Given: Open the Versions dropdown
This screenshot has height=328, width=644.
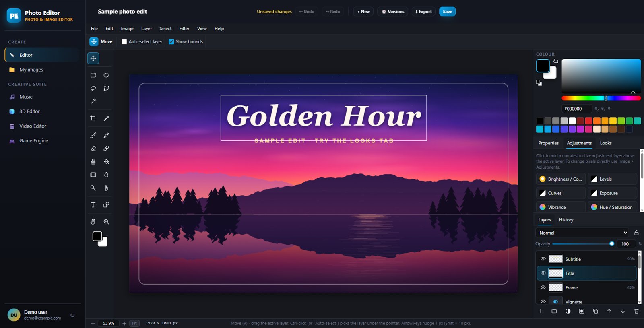Looking at the screenshot, I should pyautogui.click(x=393, y=12).
